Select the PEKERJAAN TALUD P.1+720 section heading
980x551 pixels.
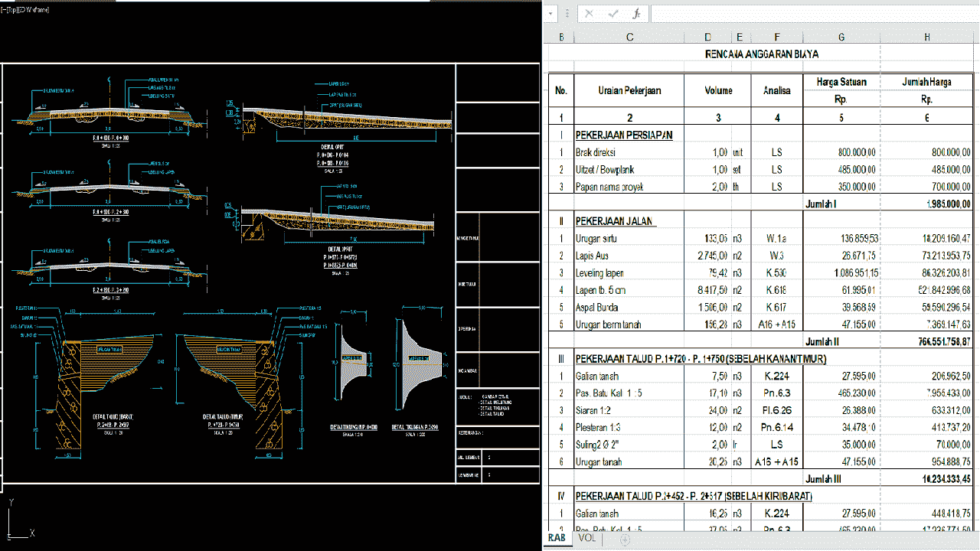click(701, 359)
